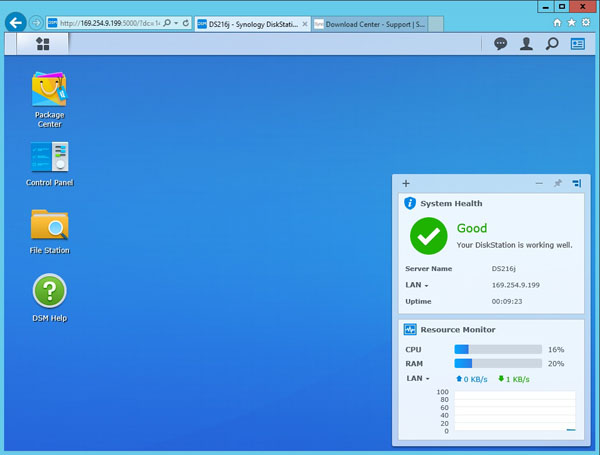Open a new browser tab
This screenshot has width=600, height=455.
[435, 24]
